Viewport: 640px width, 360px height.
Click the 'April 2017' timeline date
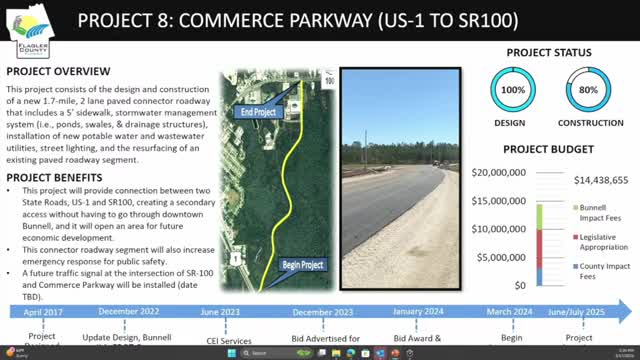click(43, 312)
